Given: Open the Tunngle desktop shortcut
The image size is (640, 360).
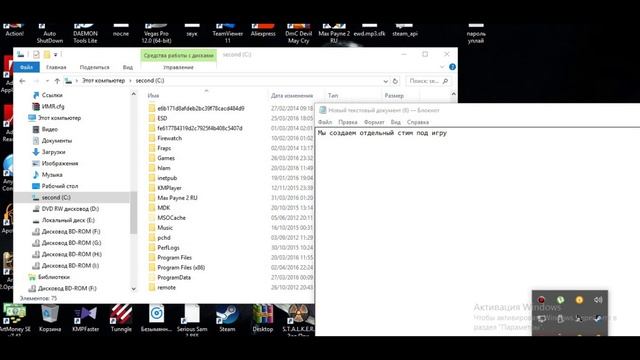Looking at the screenshot, I should [x=121, y=319].
